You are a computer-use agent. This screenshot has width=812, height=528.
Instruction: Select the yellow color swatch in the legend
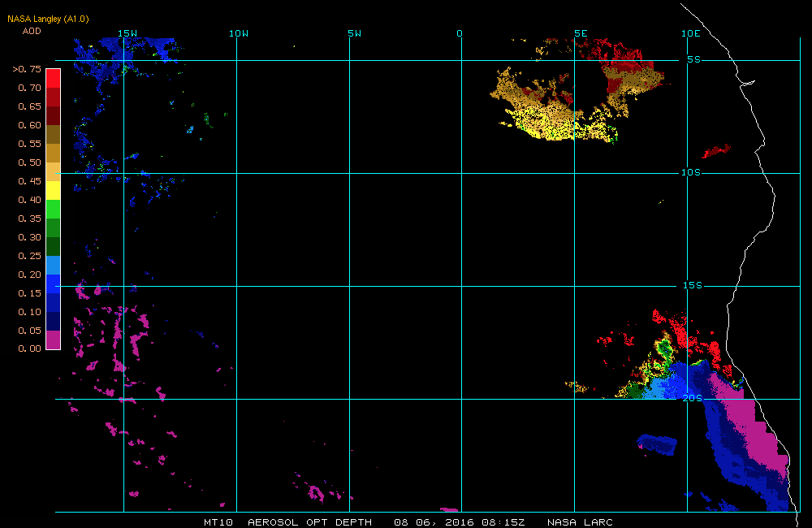click(x=53, y=190)
